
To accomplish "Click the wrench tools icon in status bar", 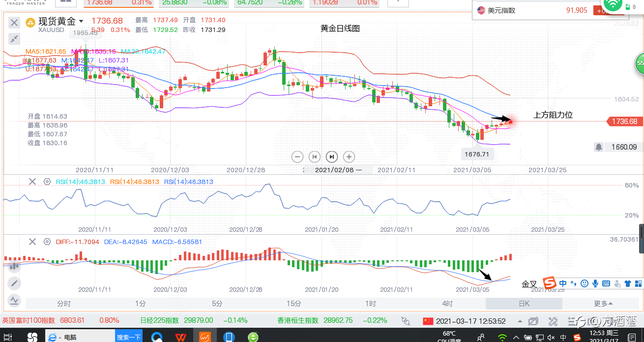I will pos(553,321).
